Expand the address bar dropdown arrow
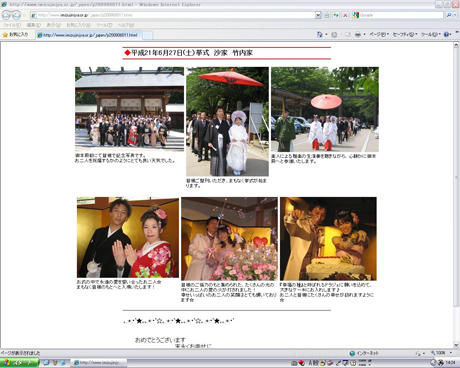Screen dimensions: 460x368 pyautogui.click(x=318, y=15)
